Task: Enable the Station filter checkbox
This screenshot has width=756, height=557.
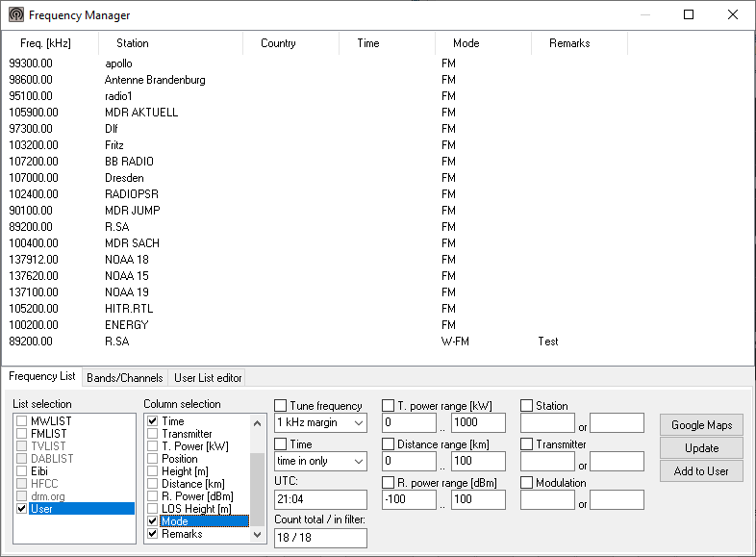Action: (526, 406)
